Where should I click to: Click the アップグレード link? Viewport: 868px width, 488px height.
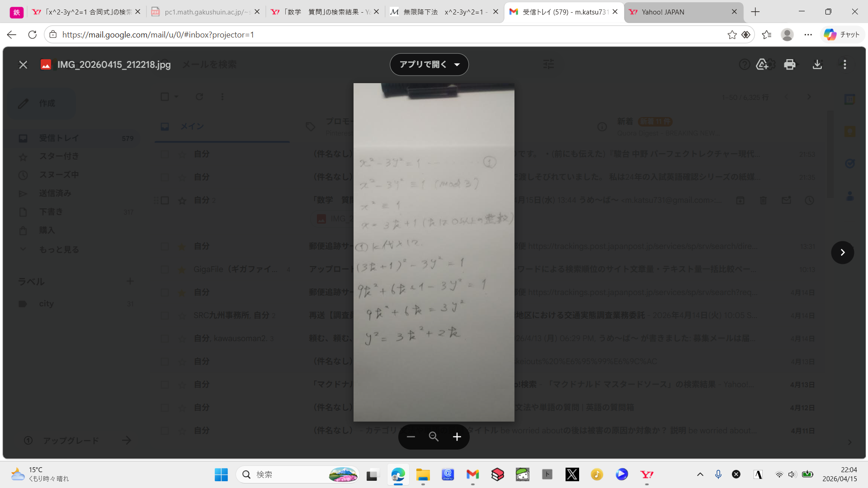[71, 440]
